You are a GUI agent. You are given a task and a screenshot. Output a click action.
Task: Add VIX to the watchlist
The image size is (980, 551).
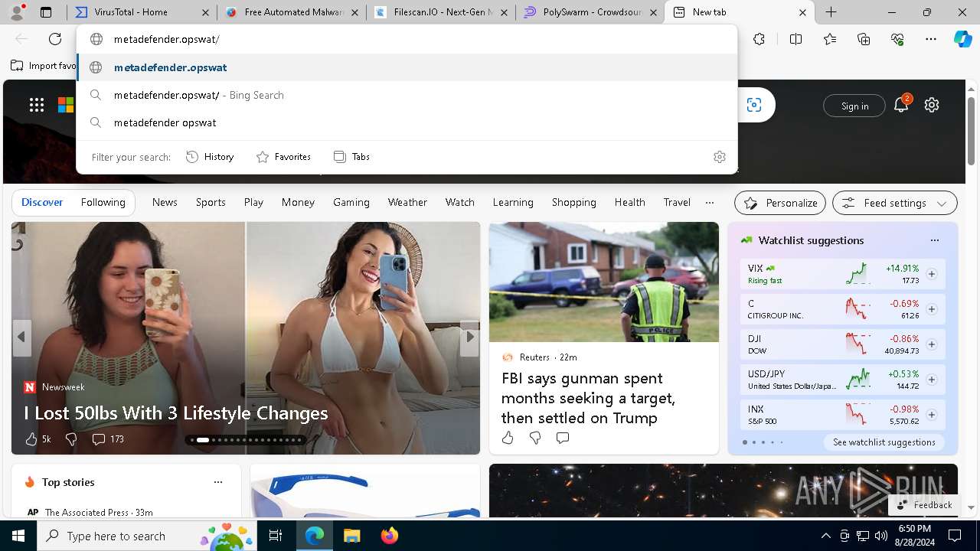[x=932, y=274]
